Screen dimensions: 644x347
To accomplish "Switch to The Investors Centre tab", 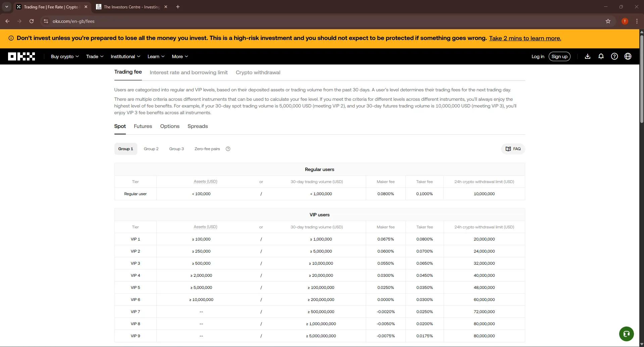I will [132, 7].
